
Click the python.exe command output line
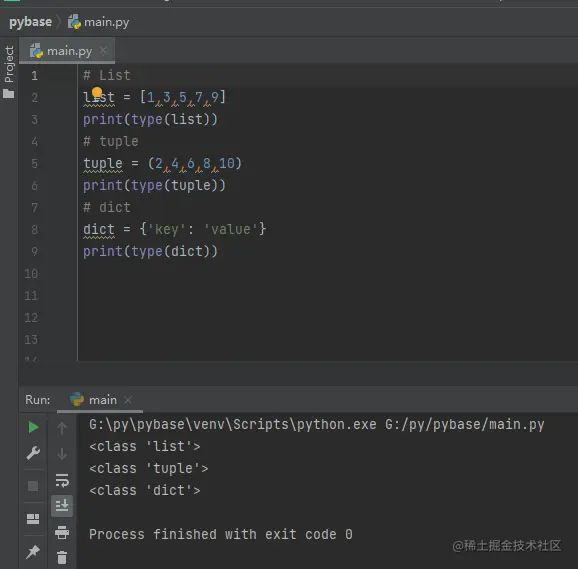point(317,425)
